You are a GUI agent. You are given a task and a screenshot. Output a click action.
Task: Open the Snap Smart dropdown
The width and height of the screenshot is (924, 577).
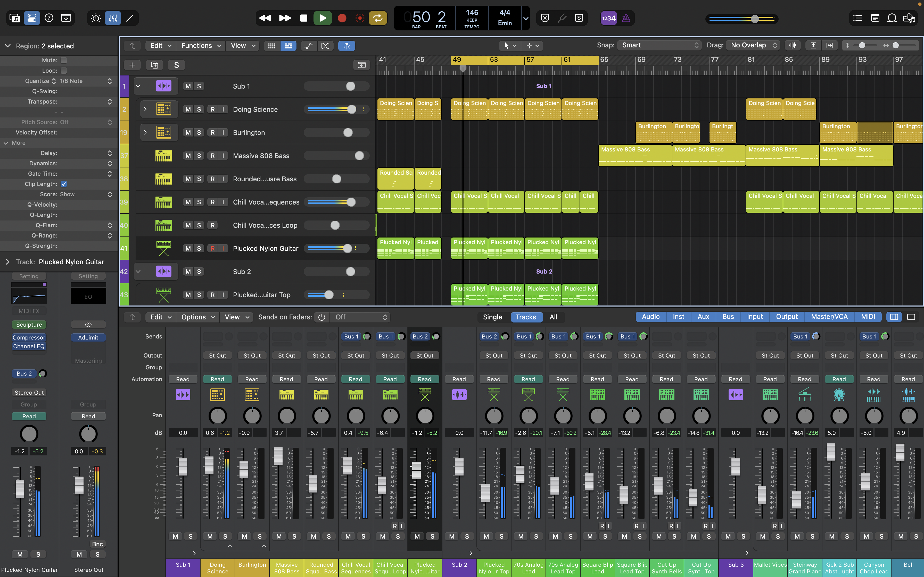(x=659, y=45)
